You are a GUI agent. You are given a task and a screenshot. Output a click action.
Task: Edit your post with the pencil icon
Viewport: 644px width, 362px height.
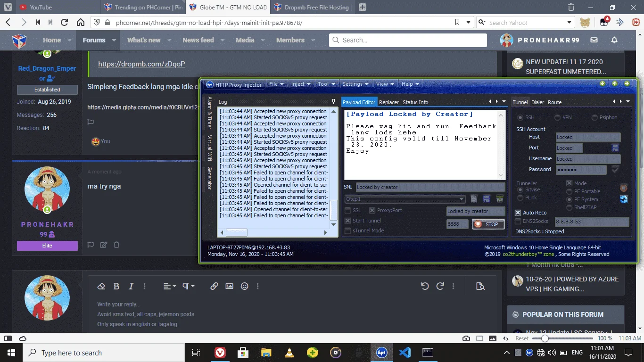[x=104, y=245]
